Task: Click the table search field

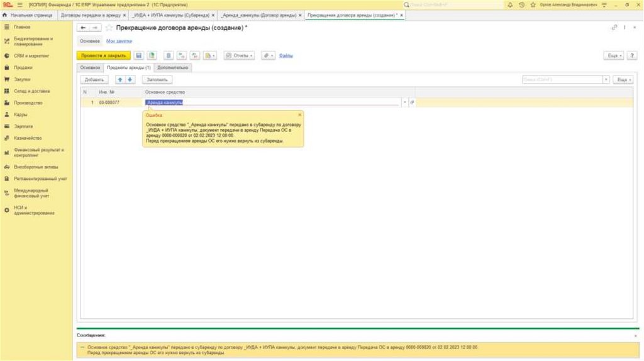Action: pyautogui.click(x=562, y=80)
